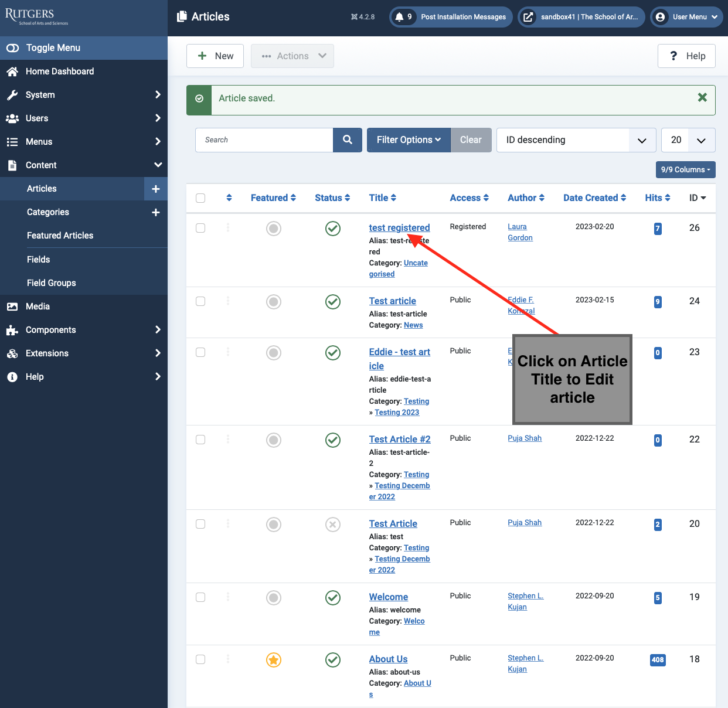Open Post Installation Messages bell notification
The height and width of the screenshot is (708, 728).
451,17
